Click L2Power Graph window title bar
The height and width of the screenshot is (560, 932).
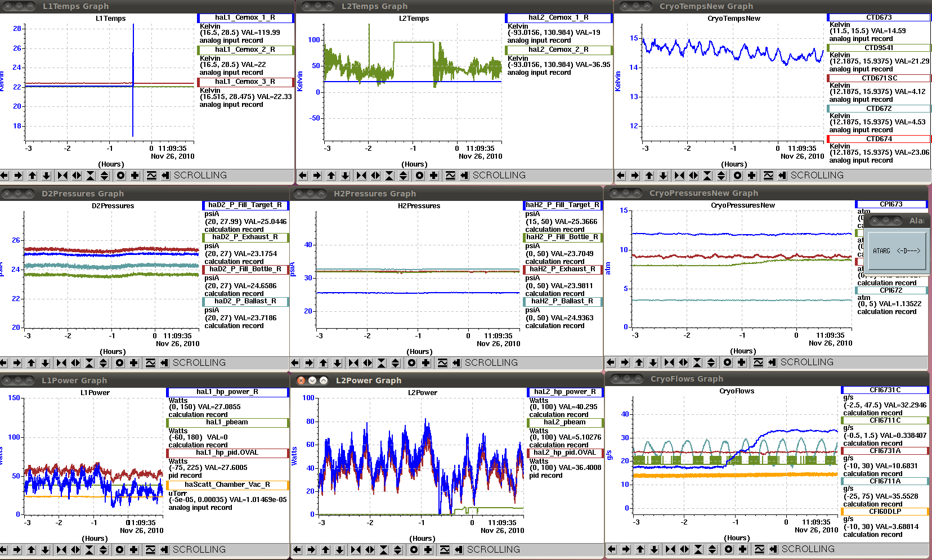coord(447,380)
